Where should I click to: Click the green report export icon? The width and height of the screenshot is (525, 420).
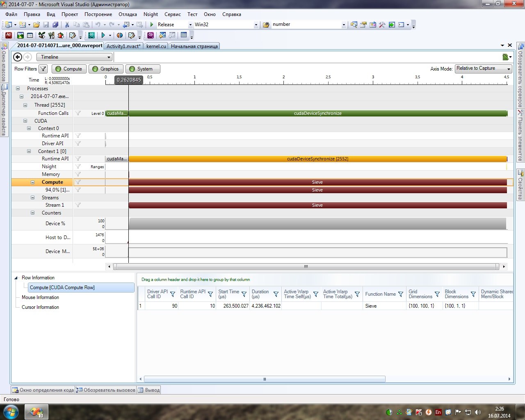[506, 57]
